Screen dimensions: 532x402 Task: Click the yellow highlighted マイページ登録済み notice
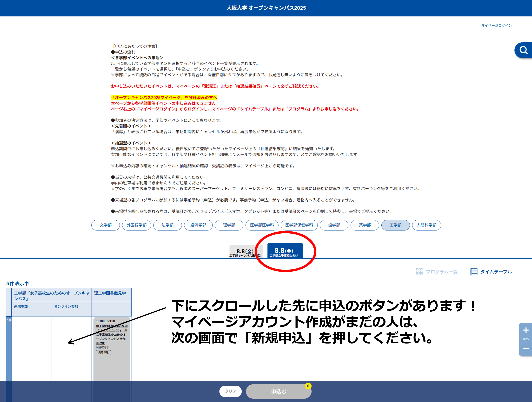164,98
